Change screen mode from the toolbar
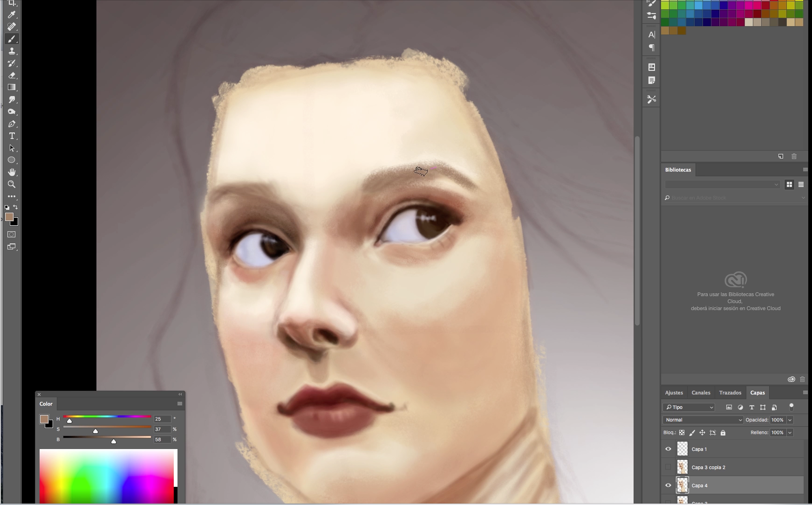The height and width of the screenshot is (505, 812). click(12, 247)
